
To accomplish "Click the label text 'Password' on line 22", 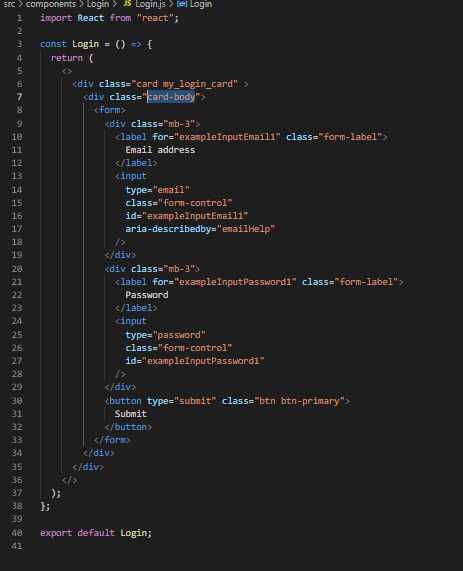I will pyautogui.click(x=147, y=295).
